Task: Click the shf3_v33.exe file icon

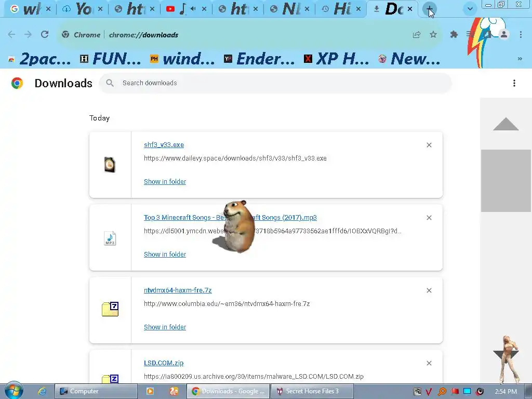Action: click(x=110, y=165)
